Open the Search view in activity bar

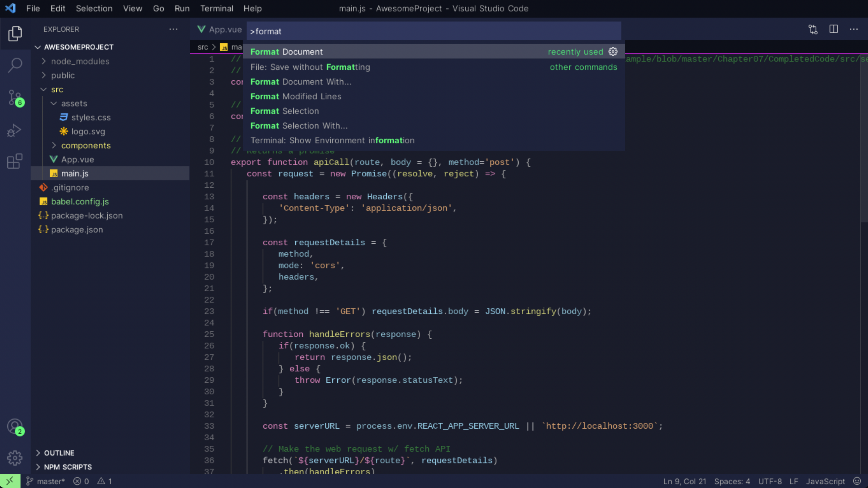tap(15, 65)
